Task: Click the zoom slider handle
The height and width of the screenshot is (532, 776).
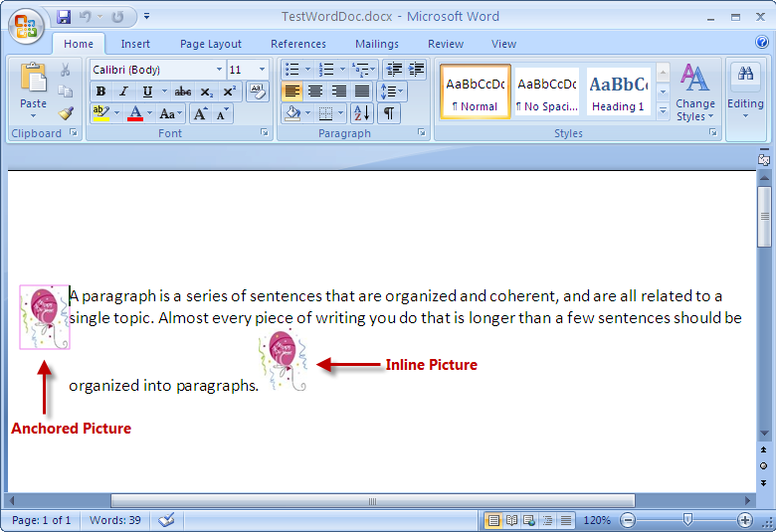Action: click(687, 520)
